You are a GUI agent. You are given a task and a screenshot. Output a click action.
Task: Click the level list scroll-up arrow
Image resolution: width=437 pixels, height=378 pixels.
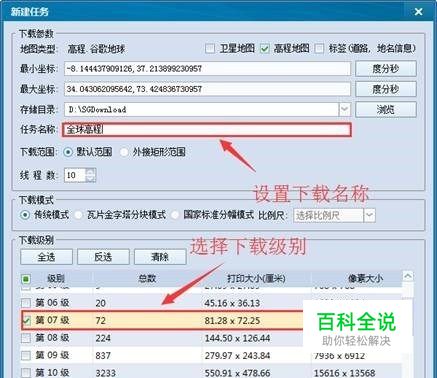click(x=408, y=276)
